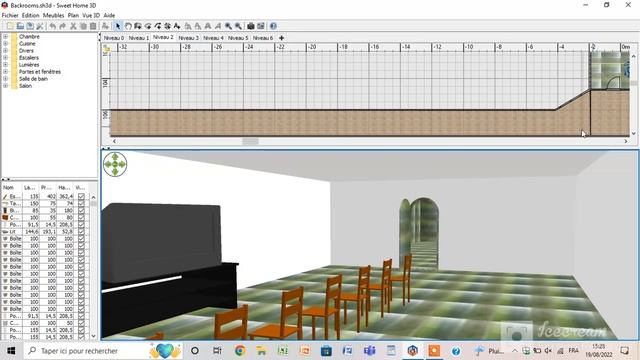Open Google Chrome from the taskbar
Viewport: 640px width, 360px height.
240,351
